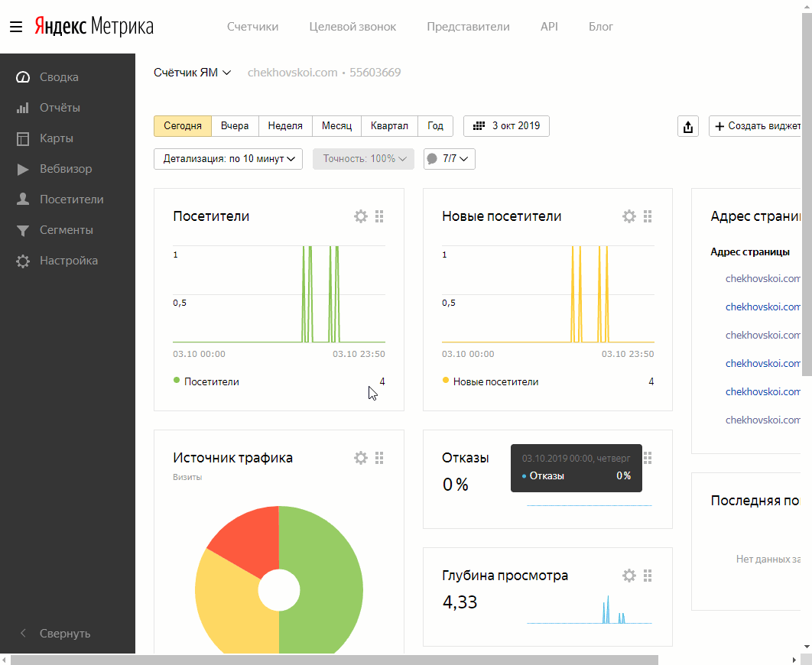Click the Создать виджет button

coord(755,126)
